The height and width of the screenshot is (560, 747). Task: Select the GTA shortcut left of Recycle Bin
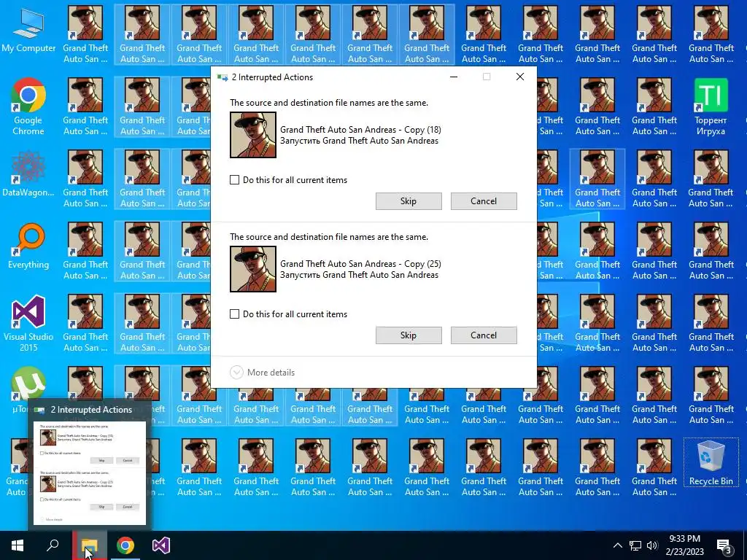tap(654, 467)
